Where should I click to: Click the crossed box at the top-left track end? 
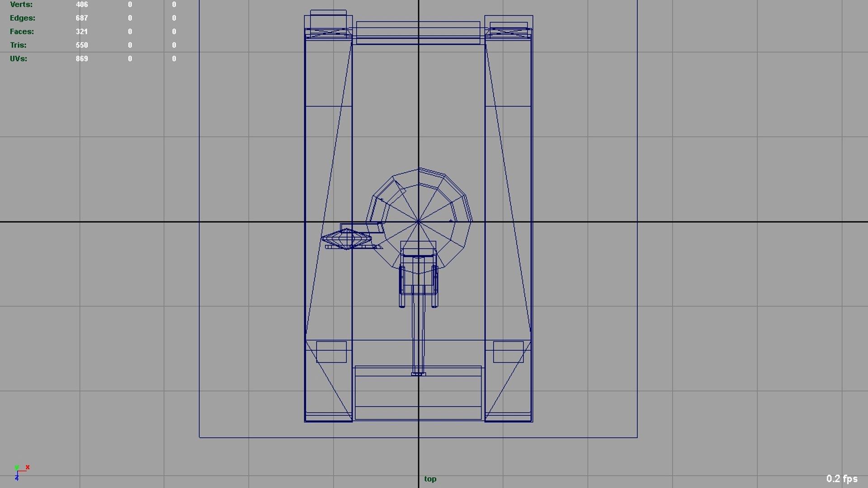coord(328,33)
